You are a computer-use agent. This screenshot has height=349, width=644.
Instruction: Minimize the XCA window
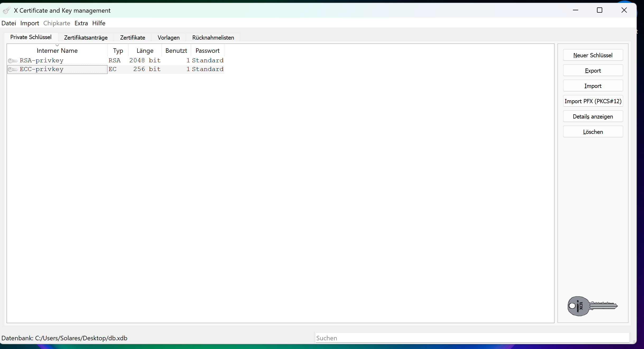coord(576,10)
